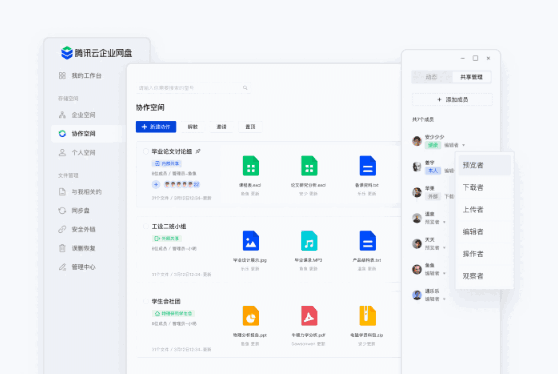This screenshot has width=558, height=374.
Task: Click the blue 新建协作 button
Action: (x=156, y=127)
